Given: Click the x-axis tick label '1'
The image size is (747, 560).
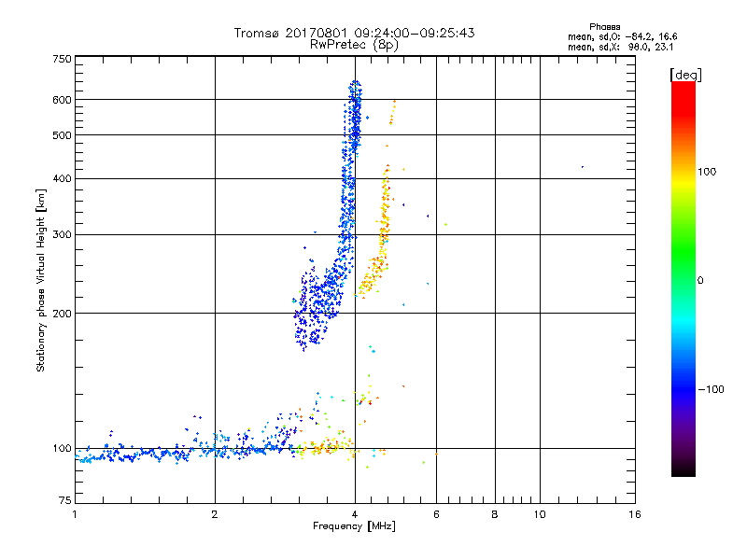Looking at the screenshot, I should tap(75, 514).
